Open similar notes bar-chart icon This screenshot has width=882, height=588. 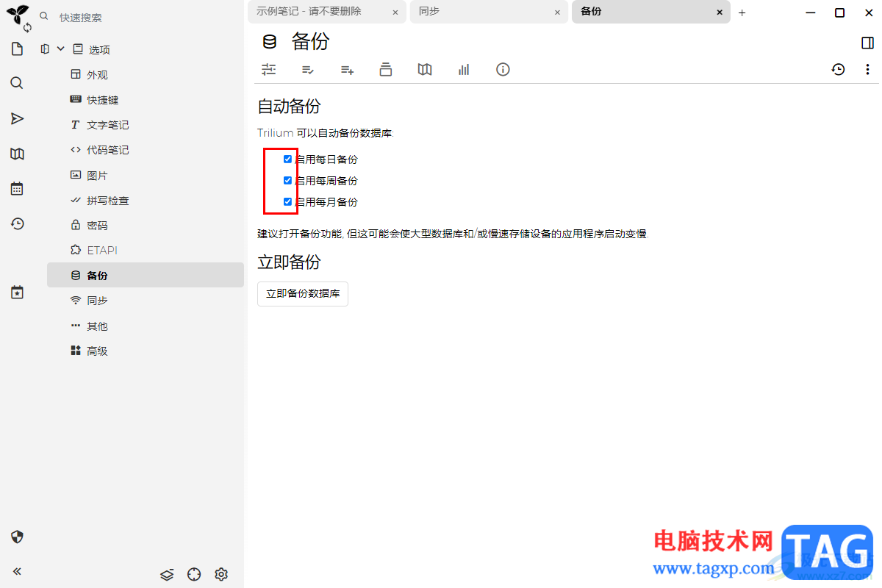464,69
